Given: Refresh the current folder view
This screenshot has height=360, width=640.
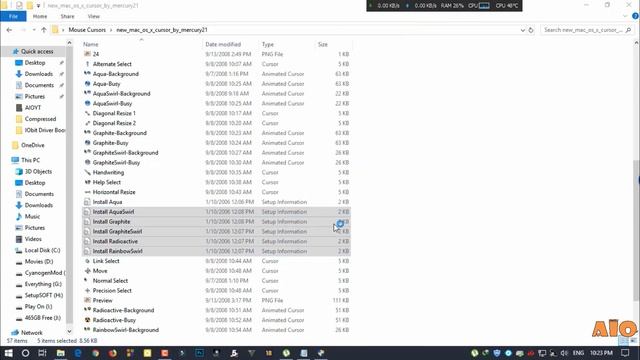Looking at the screenshot, I should coord(531,30).
